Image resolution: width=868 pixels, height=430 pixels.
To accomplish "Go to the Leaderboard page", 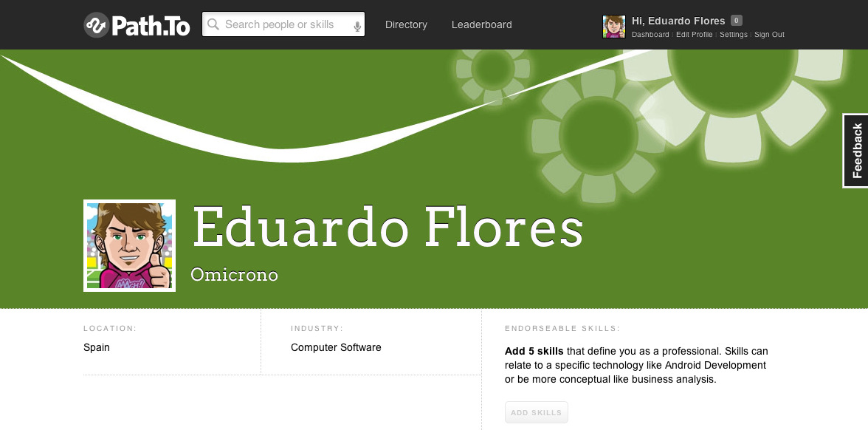I will pos(481,24).
